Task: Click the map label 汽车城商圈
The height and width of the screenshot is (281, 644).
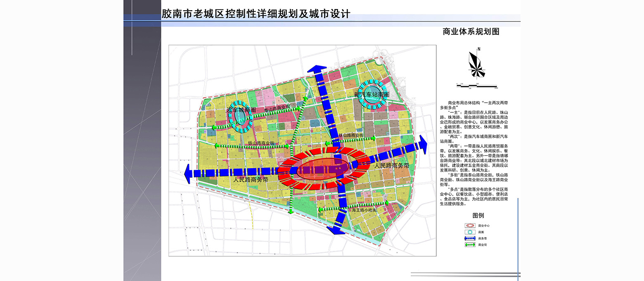Action: click(x=241, y=110)
